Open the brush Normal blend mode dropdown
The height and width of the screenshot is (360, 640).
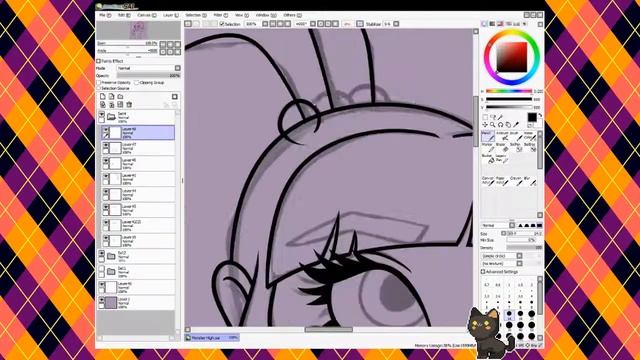click(x=512, y=225)
